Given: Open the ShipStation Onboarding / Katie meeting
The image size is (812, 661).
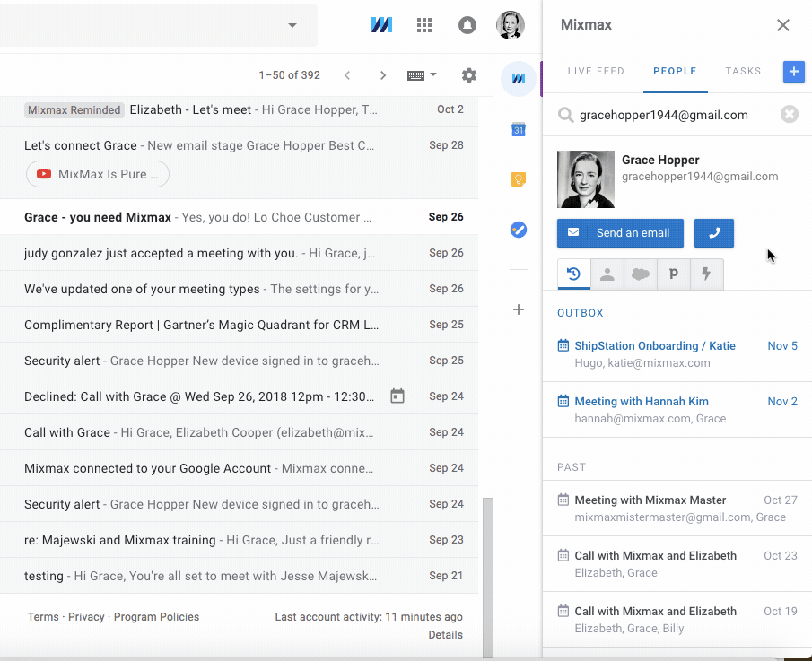Looking at the screenshot, I should coord(654,346).
